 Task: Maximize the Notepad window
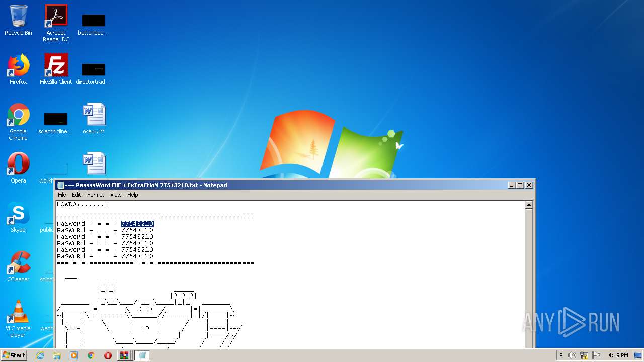click(520, 185)
